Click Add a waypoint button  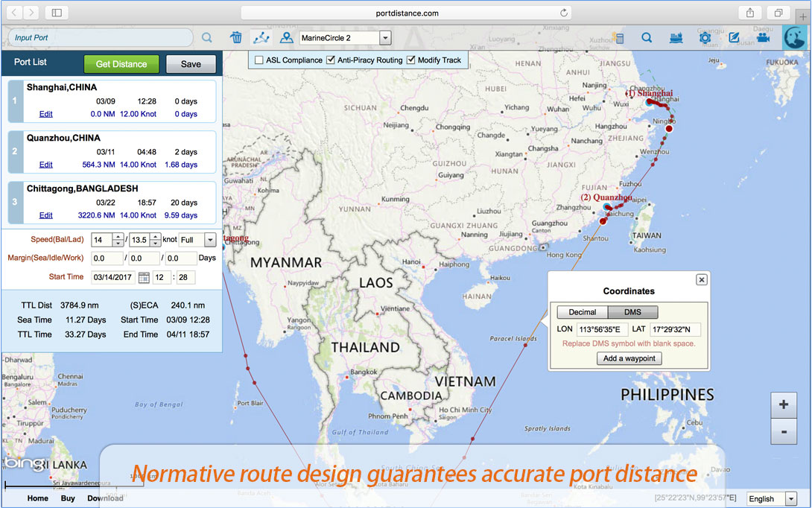coord(629,358)
